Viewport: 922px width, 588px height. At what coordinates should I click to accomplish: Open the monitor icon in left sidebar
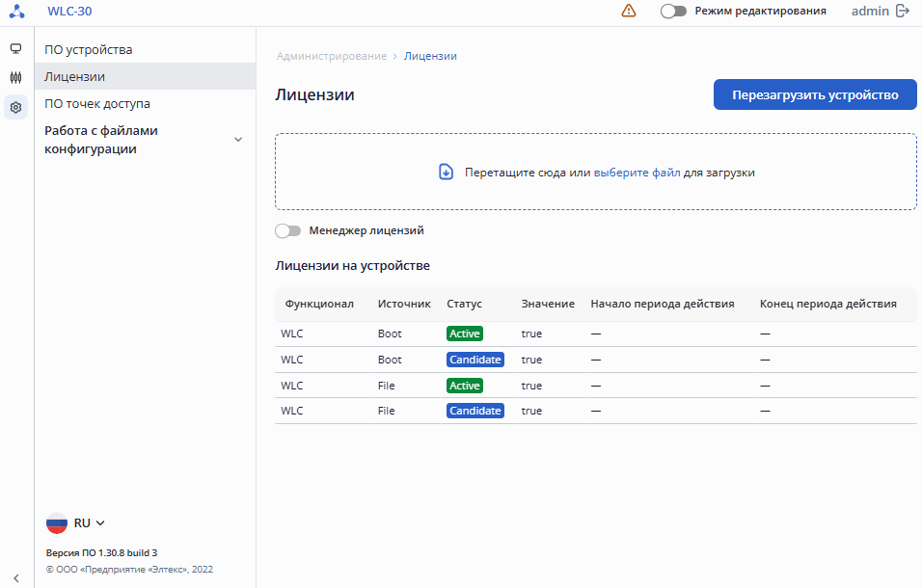(15, 49)
